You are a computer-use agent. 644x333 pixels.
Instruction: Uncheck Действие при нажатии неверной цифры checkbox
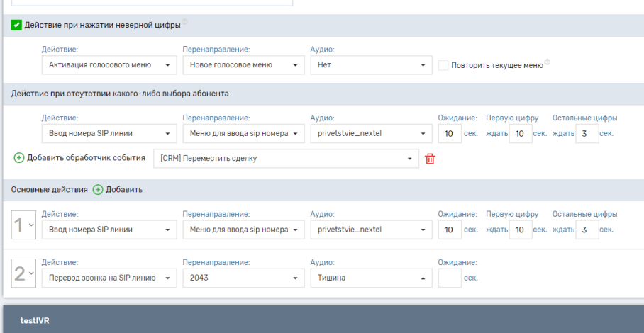click(16, 25)
